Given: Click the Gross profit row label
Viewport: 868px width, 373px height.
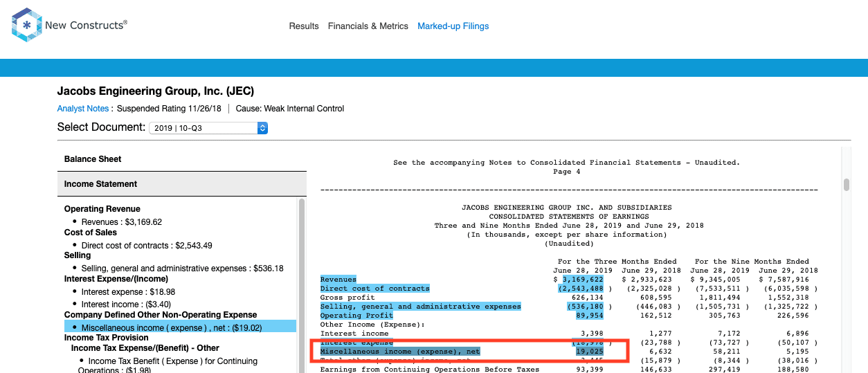Looking at the screenshot, I should tap(347, 297).
